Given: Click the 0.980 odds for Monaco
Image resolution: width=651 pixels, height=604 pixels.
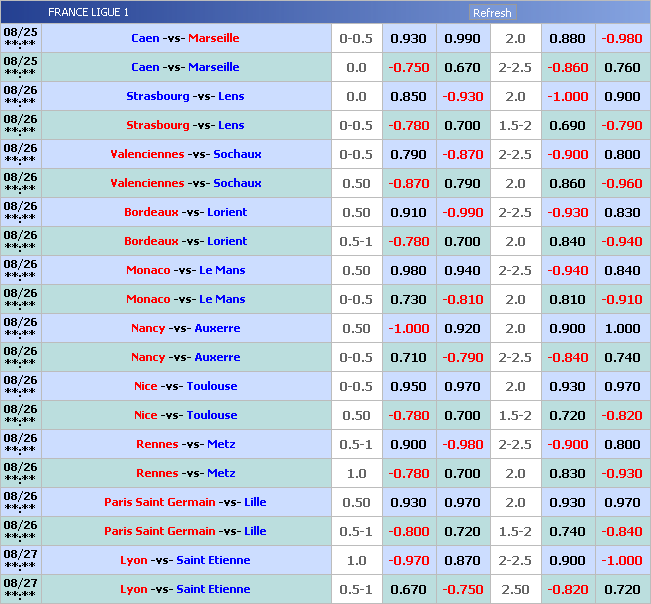Looking at the screenshot, I should (x=408, y=271).
